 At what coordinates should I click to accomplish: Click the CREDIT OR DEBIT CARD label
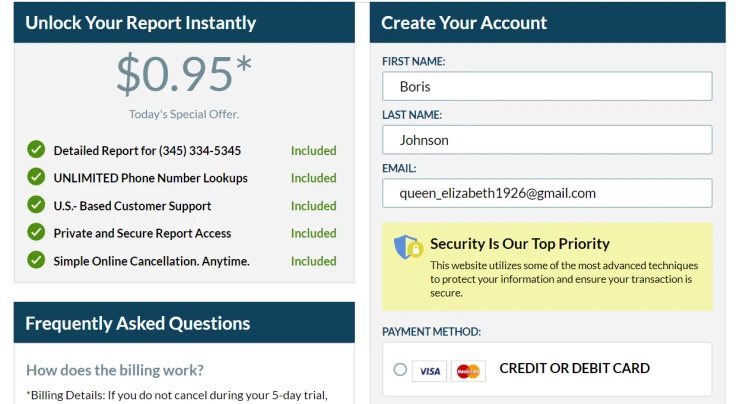click(x=574, y=368)
